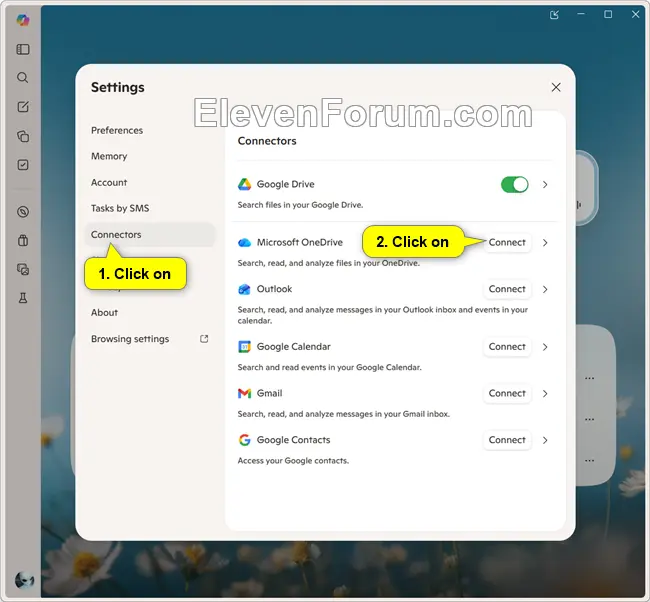Click the Outlook logo icon
This screenshot has height=602, width=650.
coord(245,289)
